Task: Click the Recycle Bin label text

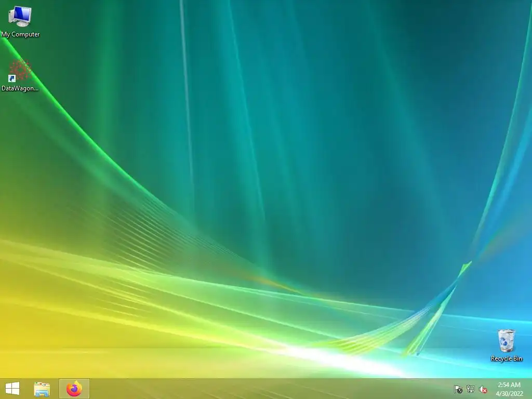Action: (506, 358)
